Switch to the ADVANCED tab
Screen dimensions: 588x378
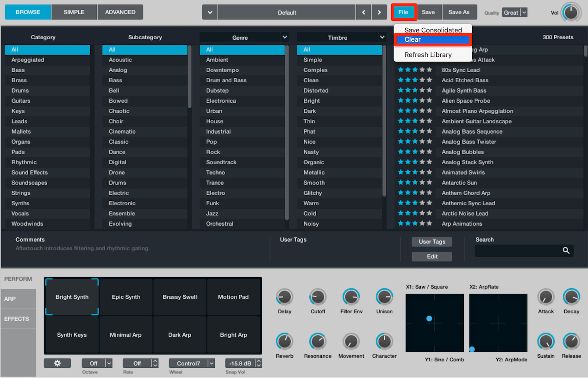coord(120,12)
